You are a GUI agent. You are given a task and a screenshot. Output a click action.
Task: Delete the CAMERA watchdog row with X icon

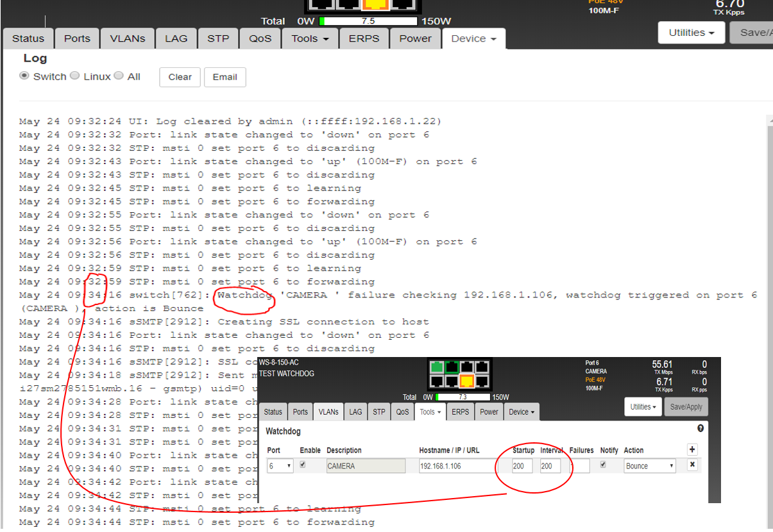pos(692,465)
